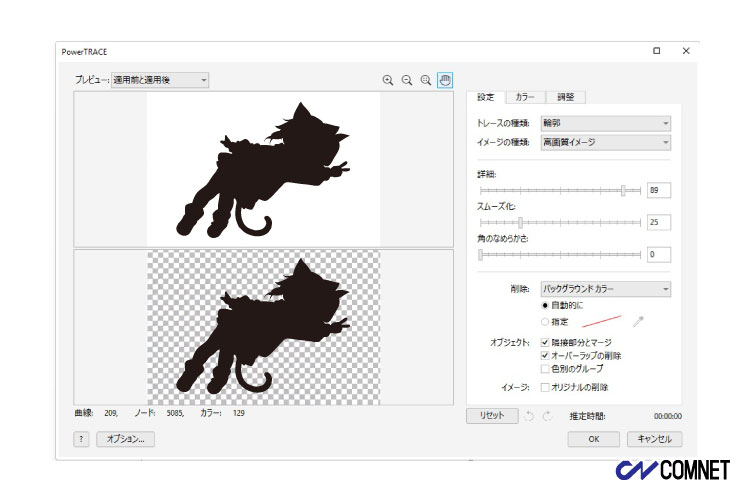
Task: Click the node count value 5085
Action: [175, 413]
